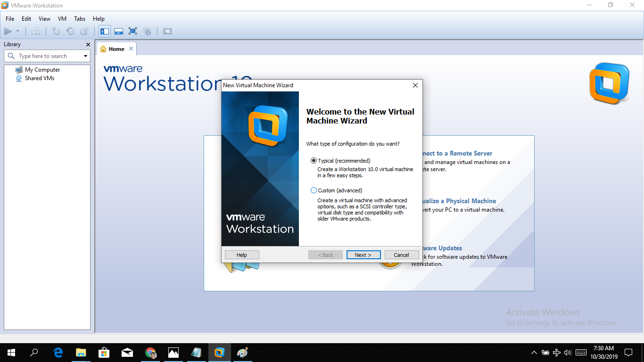Screen dimensions: 644x362
Task: Open Microsoft Edge from the taskbar
Action: 58,353
